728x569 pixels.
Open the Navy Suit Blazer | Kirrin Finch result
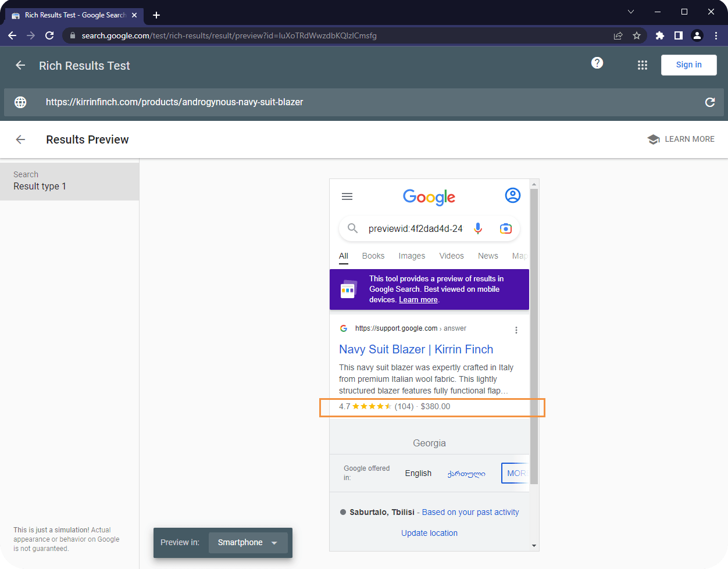pos(416,349)
